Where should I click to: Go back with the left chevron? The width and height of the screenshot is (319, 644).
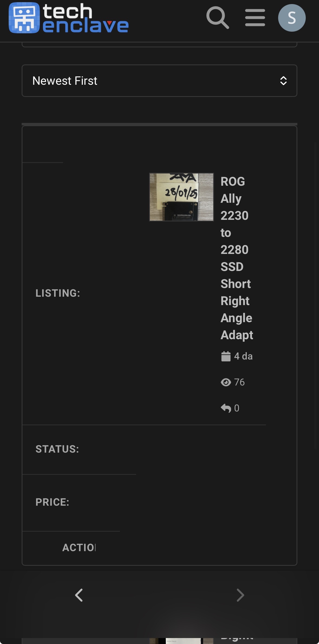pos(79,595)
